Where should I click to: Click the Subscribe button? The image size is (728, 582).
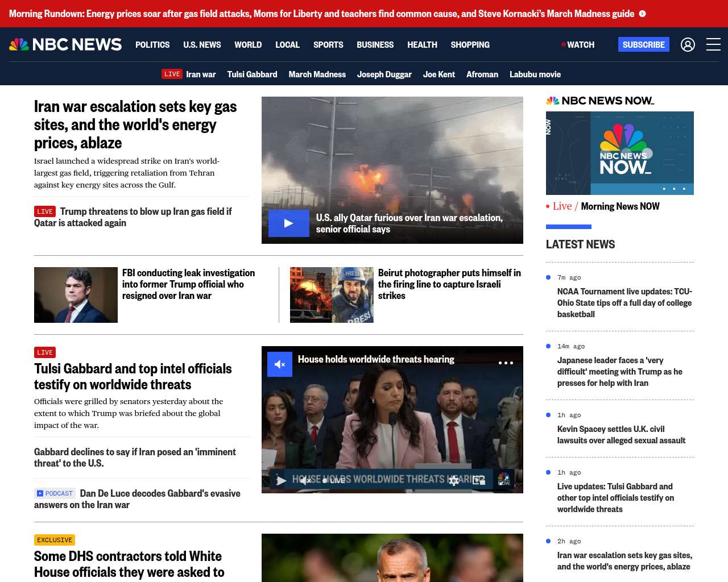pos(643,44)
